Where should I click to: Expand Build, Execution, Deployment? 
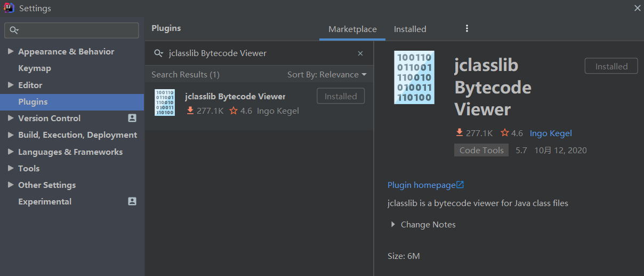click(x=11, y=135)
